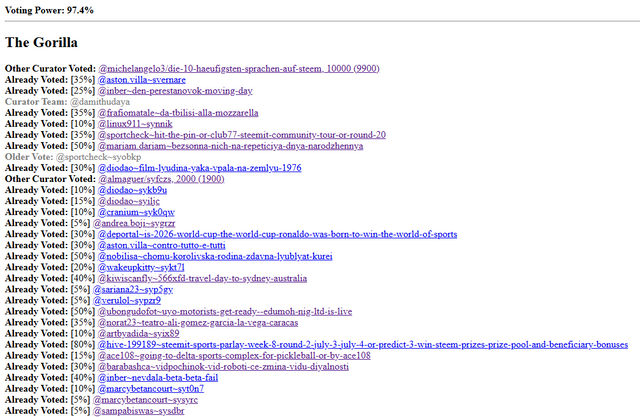
Task: Click the wakeupkitty~sykt7l link
Action: pyautogui.click(x=141, y=267)
